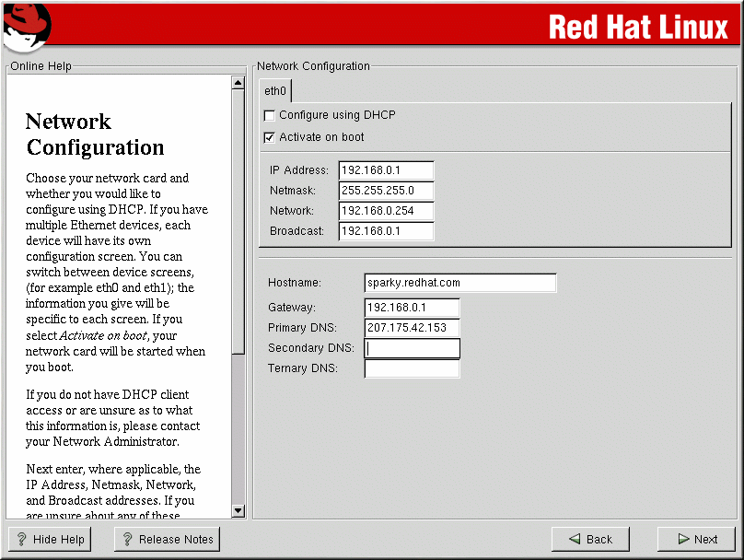Select the Network address field
This screenshot has height=560, width=744.
click(386, 211)
